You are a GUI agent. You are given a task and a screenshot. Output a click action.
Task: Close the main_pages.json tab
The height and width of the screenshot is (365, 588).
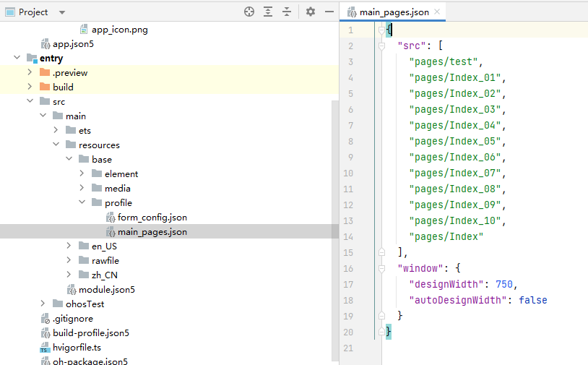pyautogui.click(x=437, y=12)
